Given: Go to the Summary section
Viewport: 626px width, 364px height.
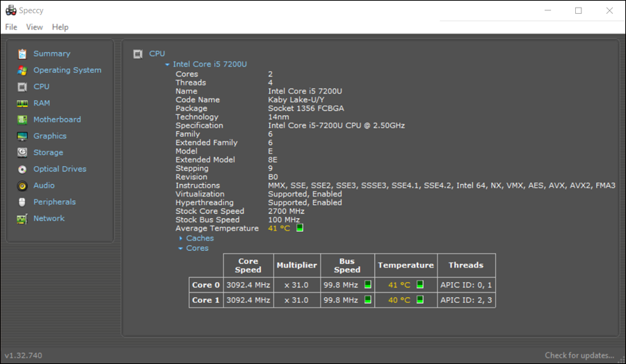Looking at the screenshot, I should pos(52,53).
